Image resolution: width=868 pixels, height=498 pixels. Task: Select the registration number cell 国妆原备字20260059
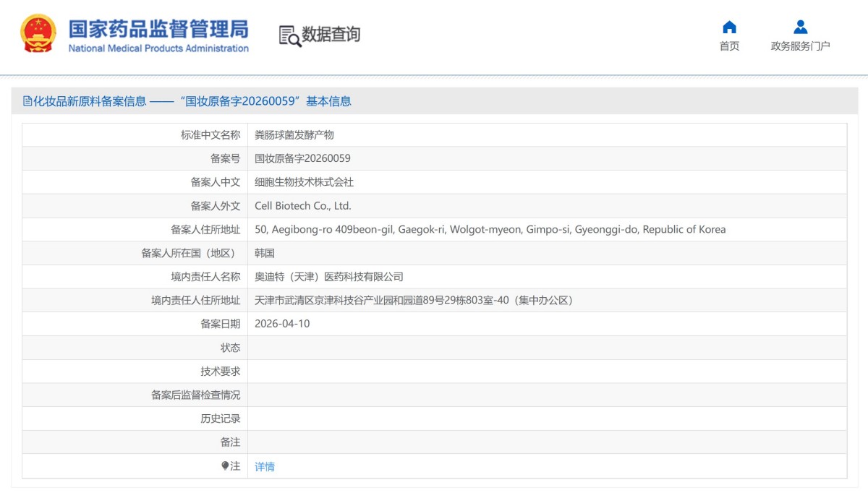[304, 158]
